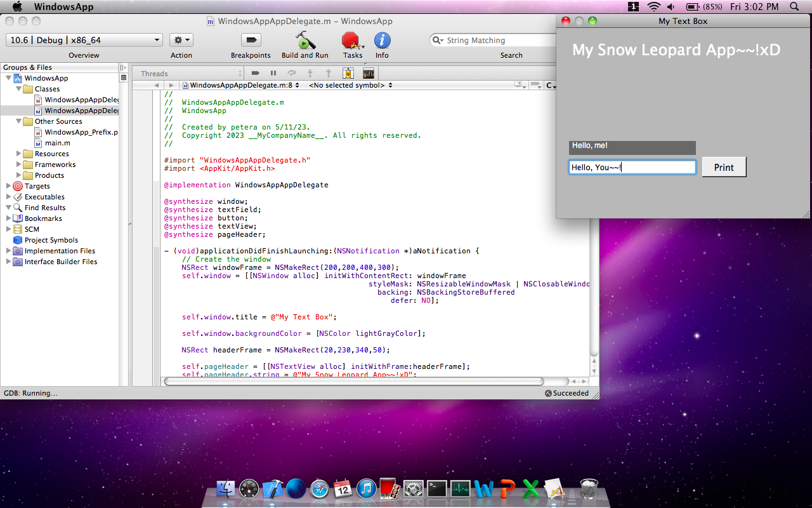Click the Hello, me! text area
Viewport: 812px width, 508px height.
(x=632, y=147)
